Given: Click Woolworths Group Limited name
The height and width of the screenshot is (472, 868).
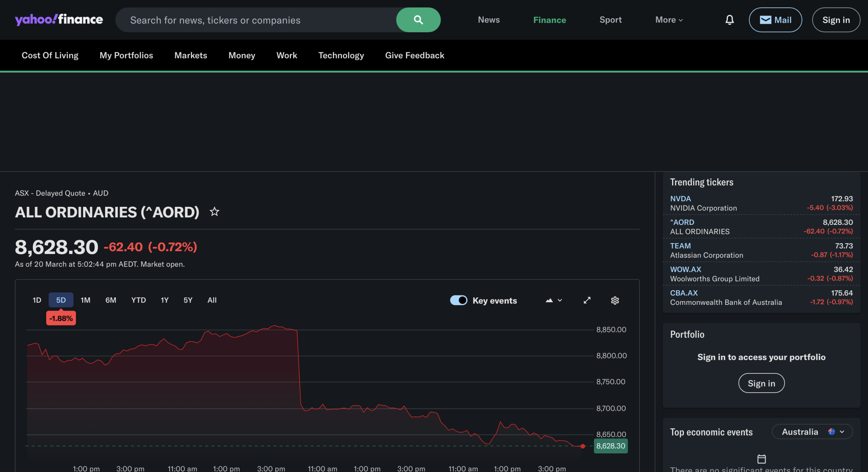Looking at the screenshot, I should tap(715, 279).
